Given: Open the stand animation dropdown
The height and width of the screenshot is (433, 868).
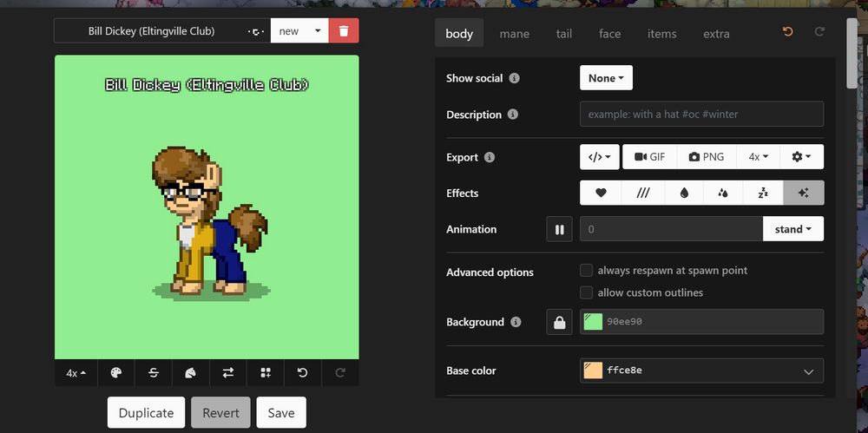Looking at the screenshot, I should pyautogui.click(x=793, y=229).
